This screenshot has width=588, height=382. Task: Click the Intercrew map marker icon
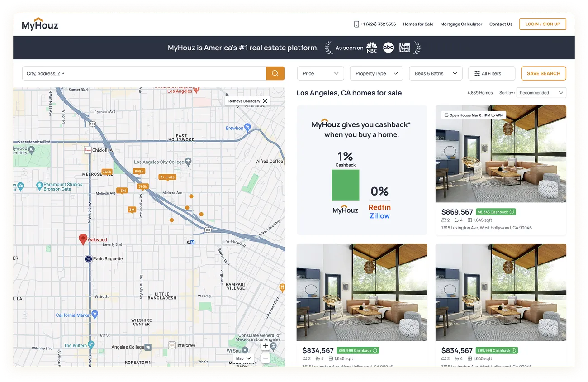click(171, 345)
